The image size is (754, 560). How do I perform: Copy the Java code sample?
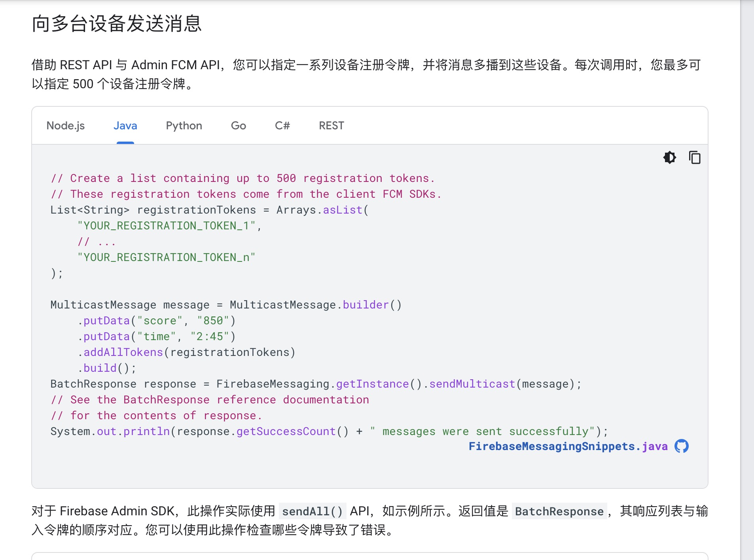click(x=695, y=157)
